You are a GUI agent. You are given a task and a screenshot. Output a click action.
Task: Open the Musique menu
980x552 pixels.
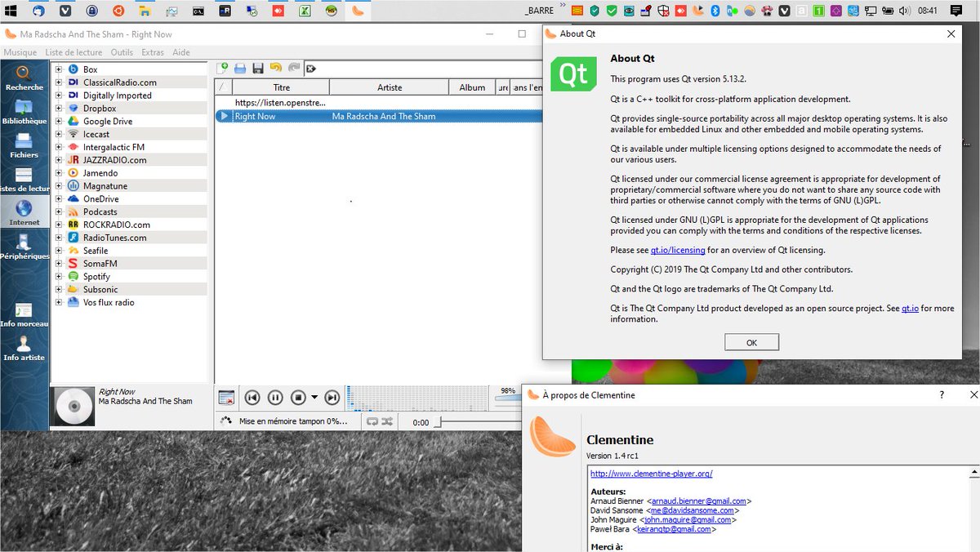pos(20,52)
